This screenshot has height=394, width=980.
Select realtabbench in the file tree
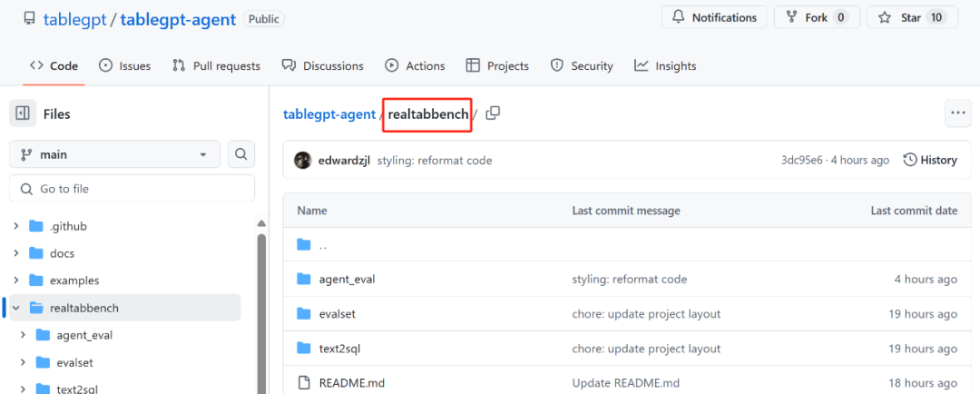83,308
